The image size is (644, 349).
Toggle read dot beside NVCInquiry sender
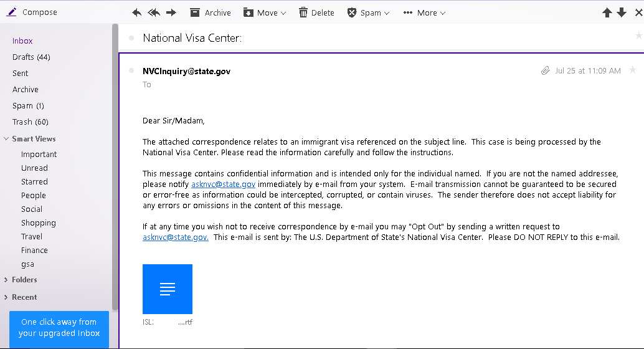click(131, 70)
